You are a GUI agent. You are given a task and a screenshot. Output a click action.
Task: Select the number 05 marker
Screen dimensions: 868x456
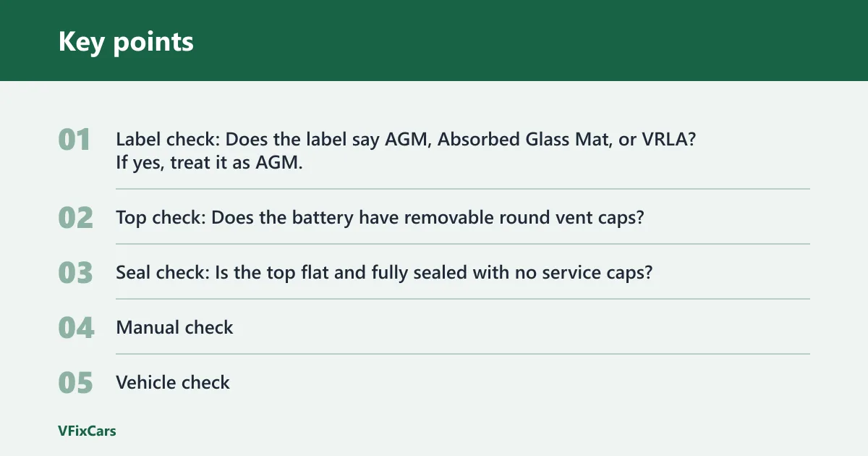pos(76,382)
